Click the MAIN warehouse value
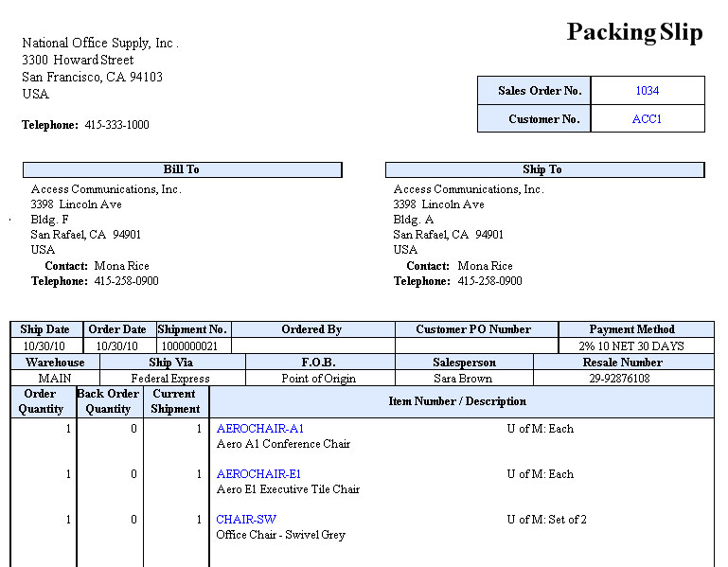Screen dimensions: 728x567 (x=55, y=379)
